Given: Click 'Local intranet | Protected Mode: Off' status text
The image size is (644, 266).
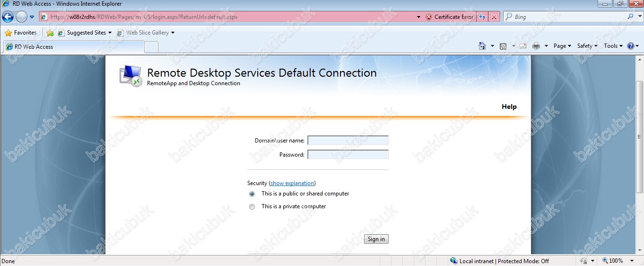Looking at the screenshot, I should pyautogui.click(x=504, y=261).
